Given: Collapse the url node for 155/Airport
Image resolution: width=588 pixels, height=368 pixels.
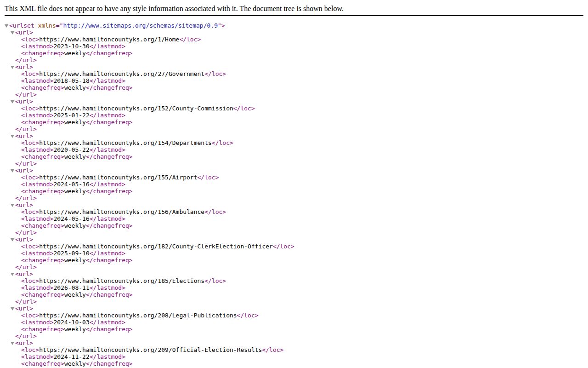Looking at the screenshot, I should (x=13, y=171).
